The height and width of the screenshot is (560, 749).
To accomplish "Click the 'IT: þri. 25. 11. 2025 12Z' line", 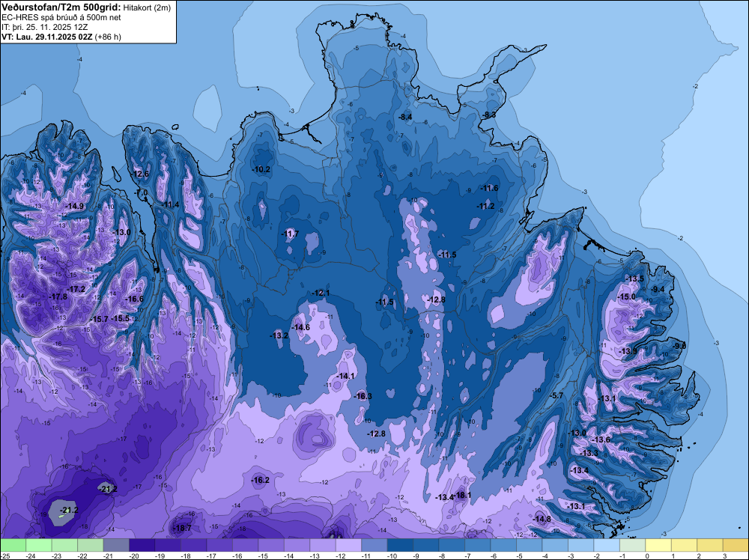I will (43, 27).
